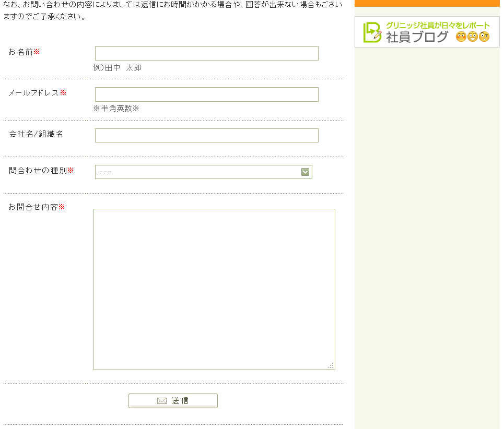The image size is (504, 429).
Task: Click the last emoji face in the 社員ブログ banner
Action: tap(484, 37)
